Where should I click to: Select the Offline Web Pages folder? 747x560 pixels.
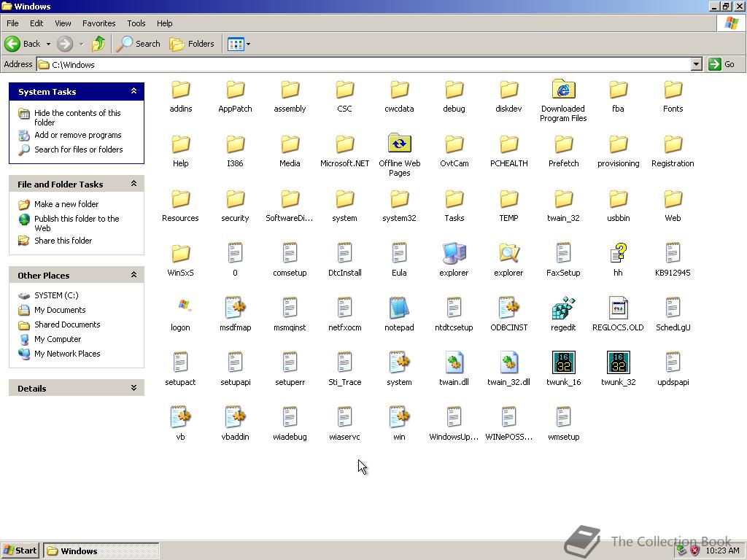tap(399, 144)
